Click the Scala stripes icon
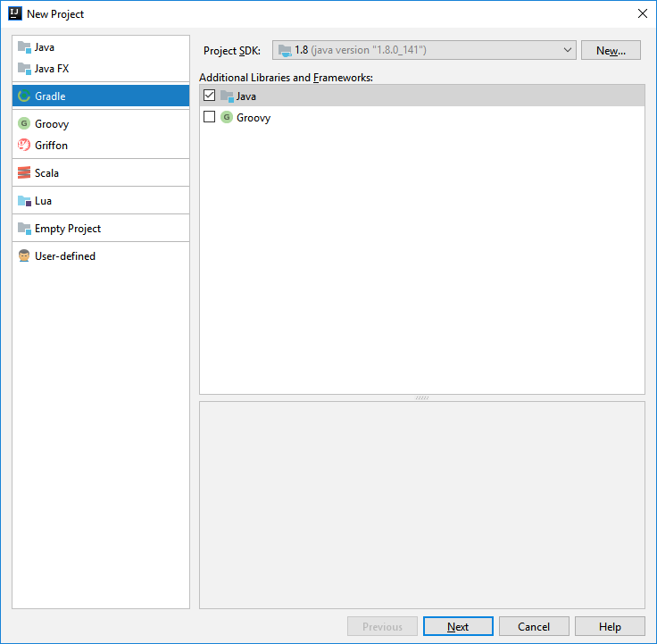 pos(24,172)
